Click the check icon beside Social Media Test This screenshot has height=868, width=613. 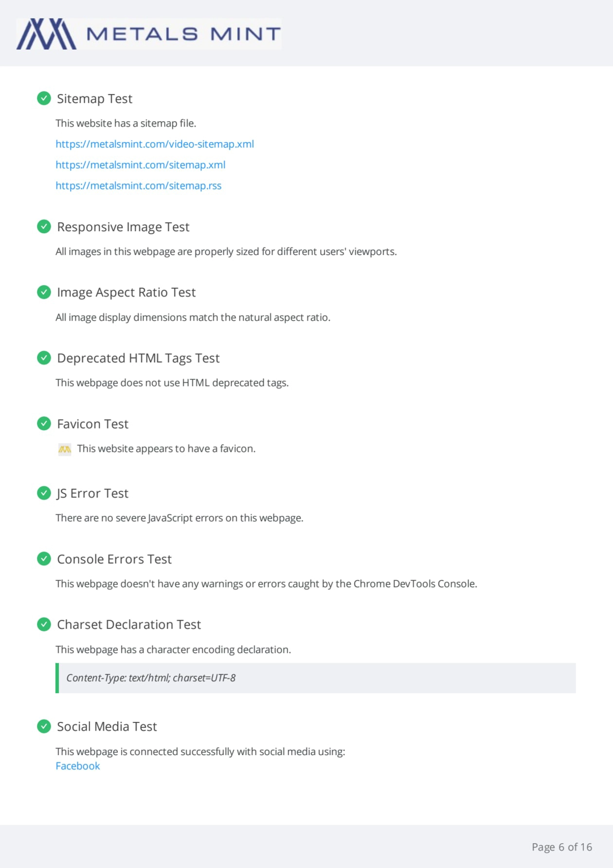pyautogui.click(x=44, y=726)
